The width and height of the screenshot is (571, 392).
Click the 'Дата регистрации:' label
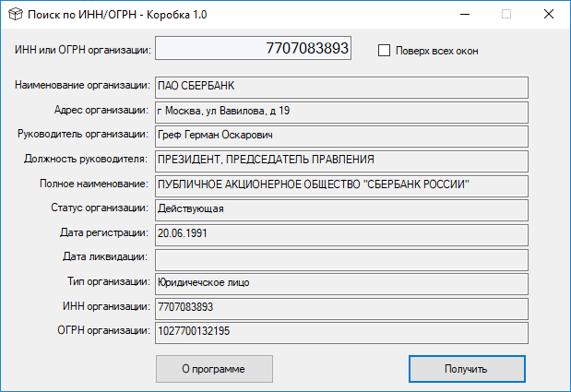pyautogui.click(x=104, y=232)
